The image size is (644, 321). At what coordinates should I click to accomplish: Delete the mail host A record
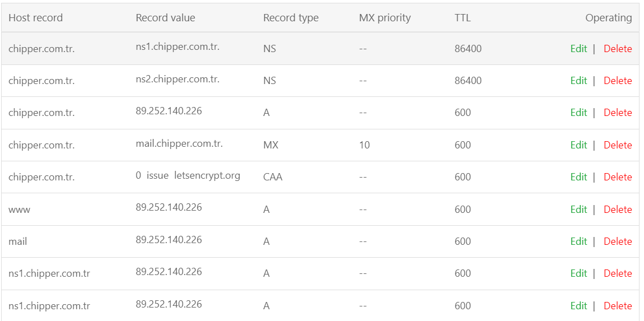(618, 241)
